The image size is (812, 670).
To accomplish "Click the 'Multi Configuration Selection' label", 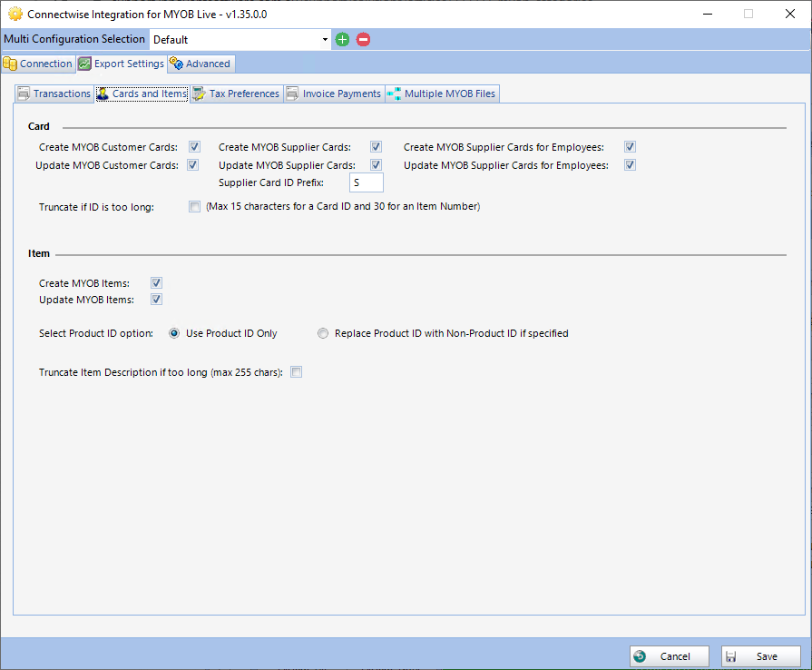I will tap(74, 39).
